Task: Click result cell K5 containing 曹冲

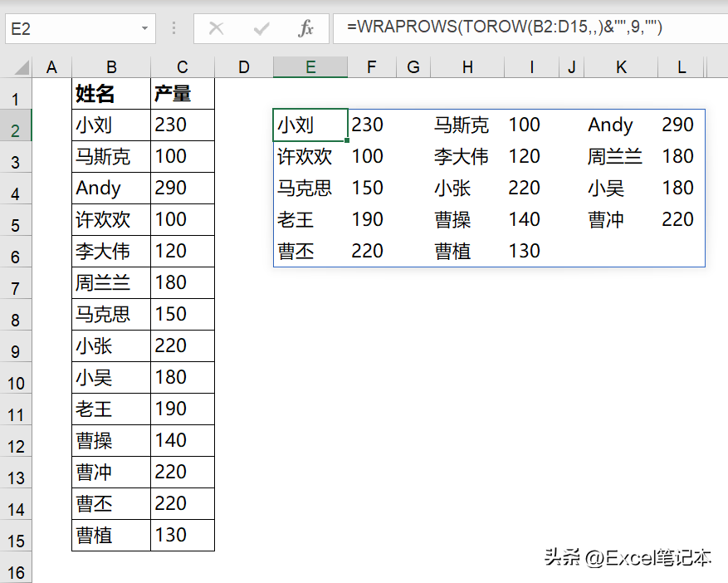Action: [x=621, y=220]
